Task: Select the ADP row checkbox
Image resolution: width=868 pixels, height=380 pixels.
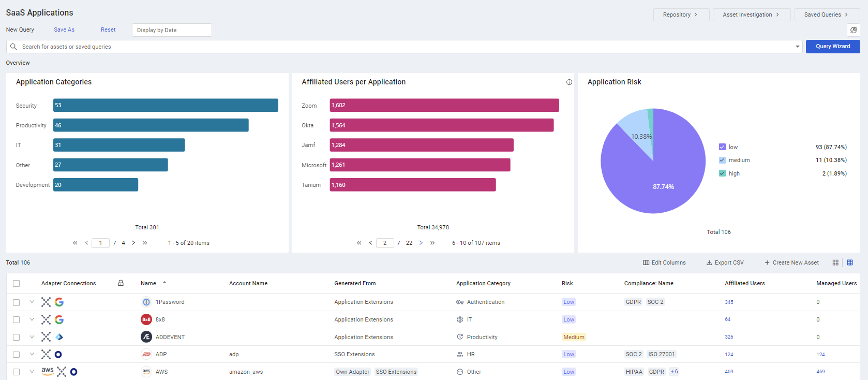Action: 17,355
